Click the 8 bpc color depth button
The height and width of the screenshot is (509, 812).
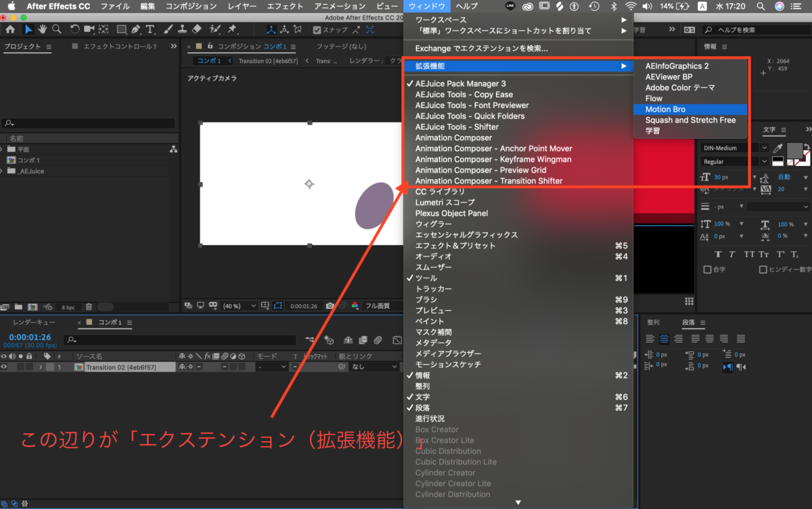[x=68, y=307]
